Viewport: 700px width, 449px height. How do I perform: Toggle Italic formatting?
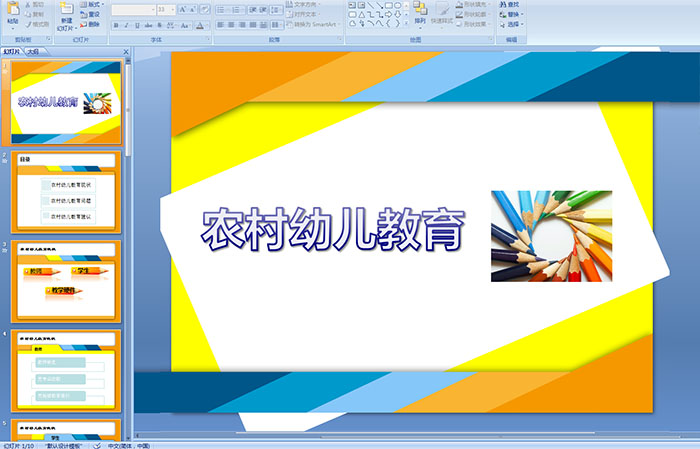[127, 25]
